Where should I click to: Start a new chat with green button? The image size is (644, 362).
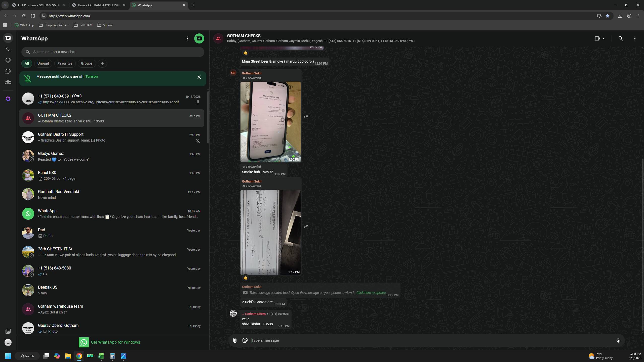pyautogui.click(x=199, y=38)
